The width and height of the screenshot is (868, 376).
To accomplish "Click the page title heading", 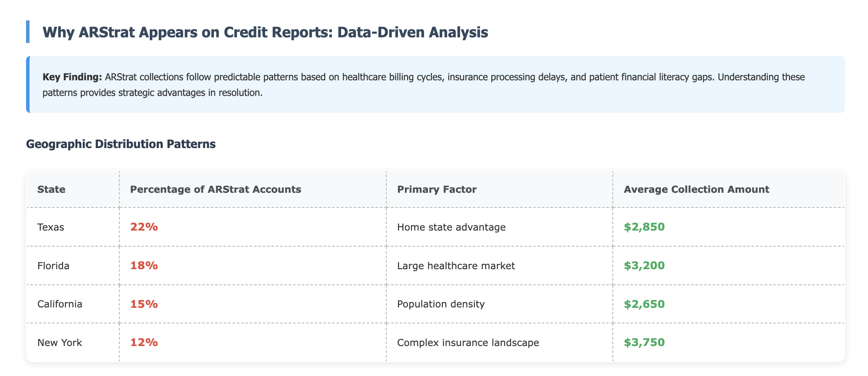I will tap(265, 32).
